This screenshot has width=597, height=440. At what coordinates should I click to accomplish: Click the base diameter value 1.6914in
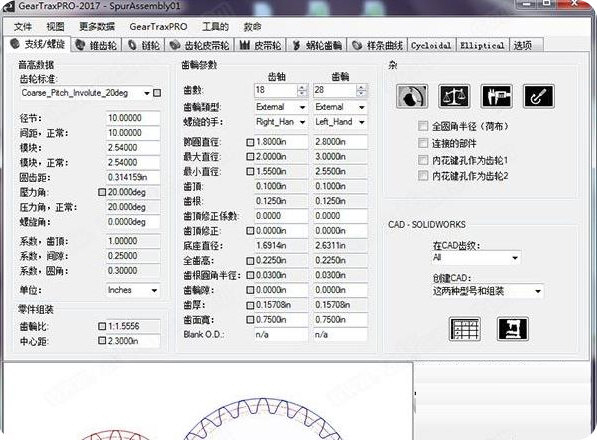click(281, 246)
